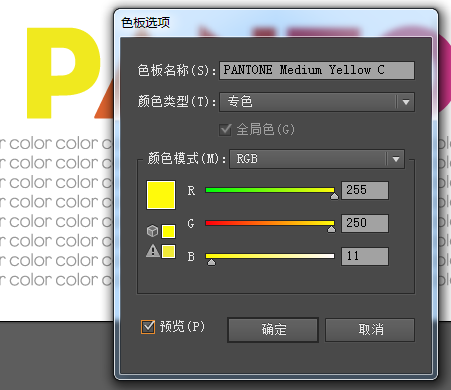Click the large yellow color preview swatch
Viewport: 451px width, 390px height.
(161, 195)
